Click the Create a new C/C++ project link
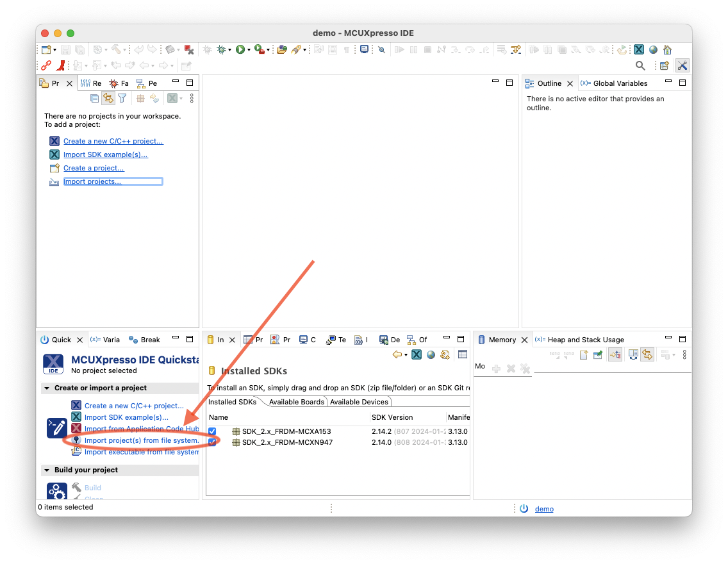Image resolution: width=728 pixels, height=564 pixels. tap(113, 141)
